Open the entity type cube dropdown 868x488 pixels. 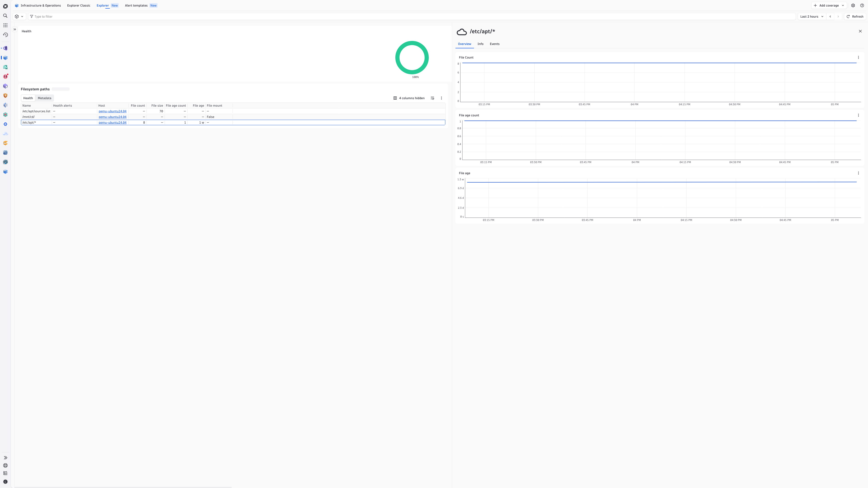(x=19, y=16)
